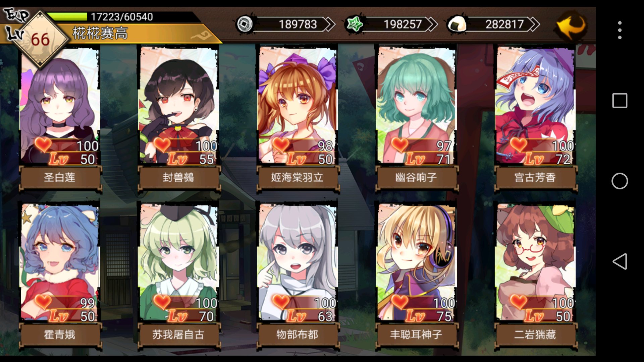
Task: Open the Android three-dot overflow menu
Action: (x=620, y=30)
